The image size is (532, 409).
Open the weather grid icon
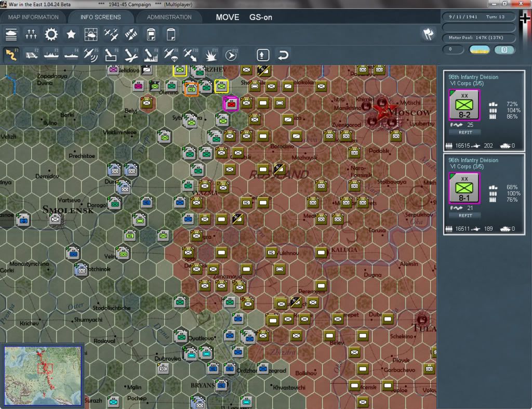click(91, 34)
